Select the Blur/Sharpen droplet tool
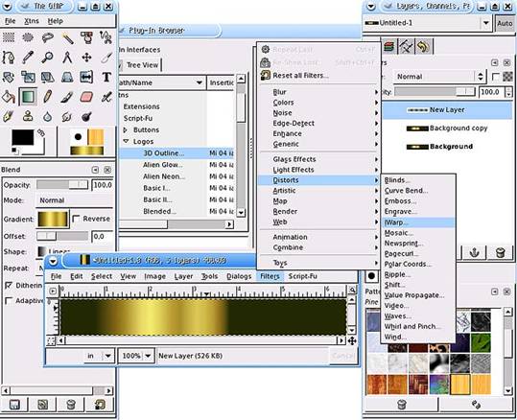The image size is (517, 420). coord(48,116)
